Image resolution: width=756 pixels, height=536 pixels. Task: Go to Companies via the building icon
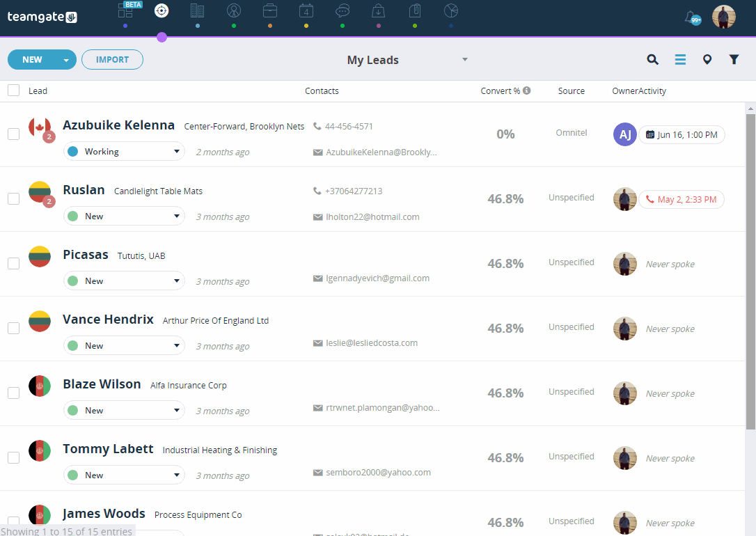(197, 10)
